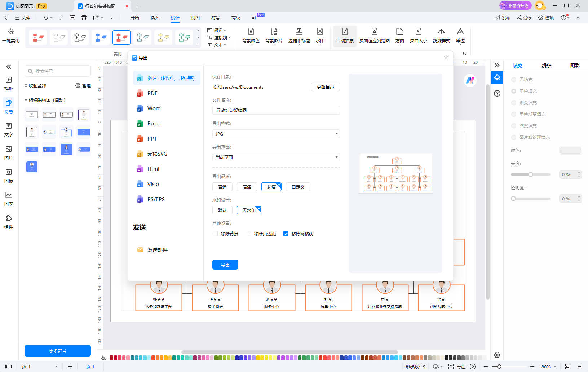This screenshot has width=588, height=372.
Task: Click 收起全部 to collapse all groups
Action: pyautogui.click(x=35, y=86)
